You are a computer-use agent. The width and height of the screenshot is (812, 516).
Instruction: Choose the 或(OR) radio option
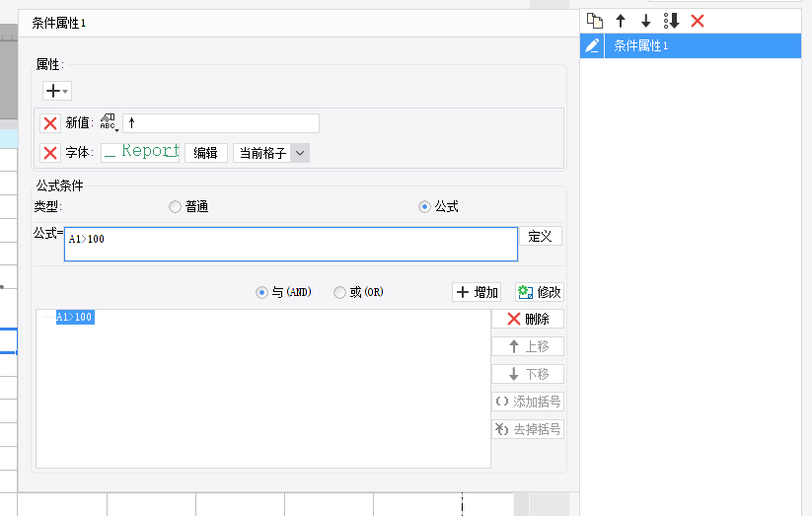[339, 292]
